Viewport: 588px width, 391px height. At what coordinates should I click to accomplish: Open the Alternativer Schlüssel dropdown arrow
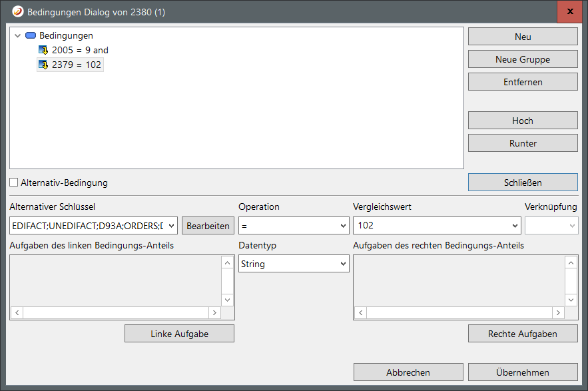click(172, 226)
